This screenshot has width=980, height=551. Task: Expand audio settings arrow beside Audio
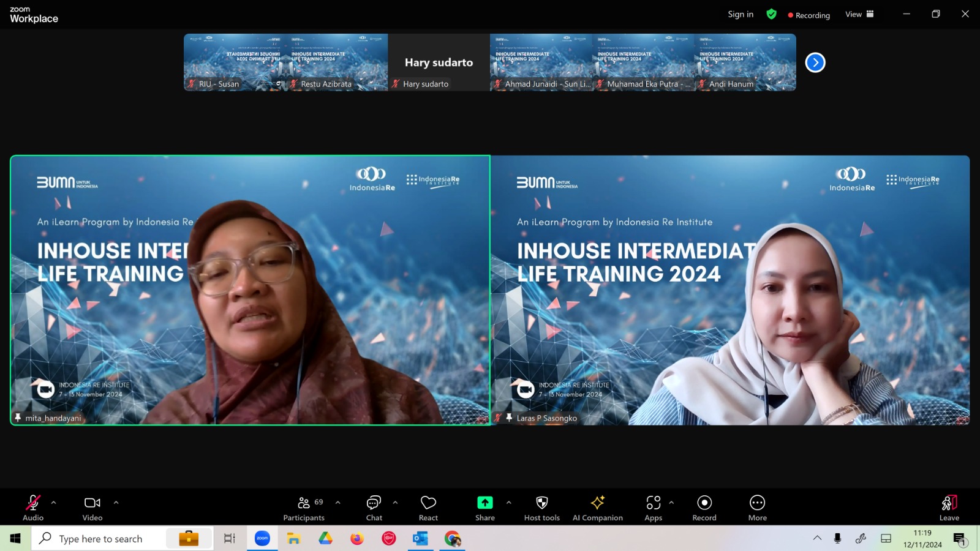[x=54, y=503]
